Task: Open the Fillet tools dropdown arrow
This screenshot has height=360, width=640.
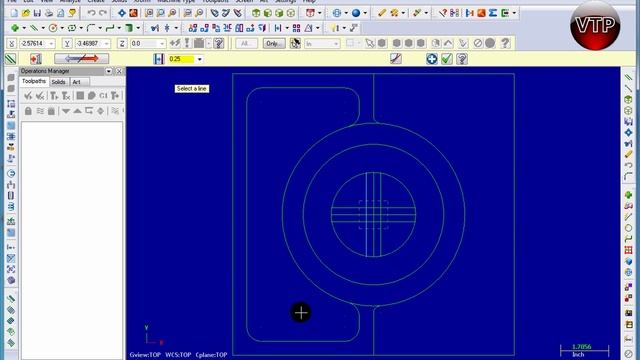Action: pyautogui.click(x=100, y=28)
